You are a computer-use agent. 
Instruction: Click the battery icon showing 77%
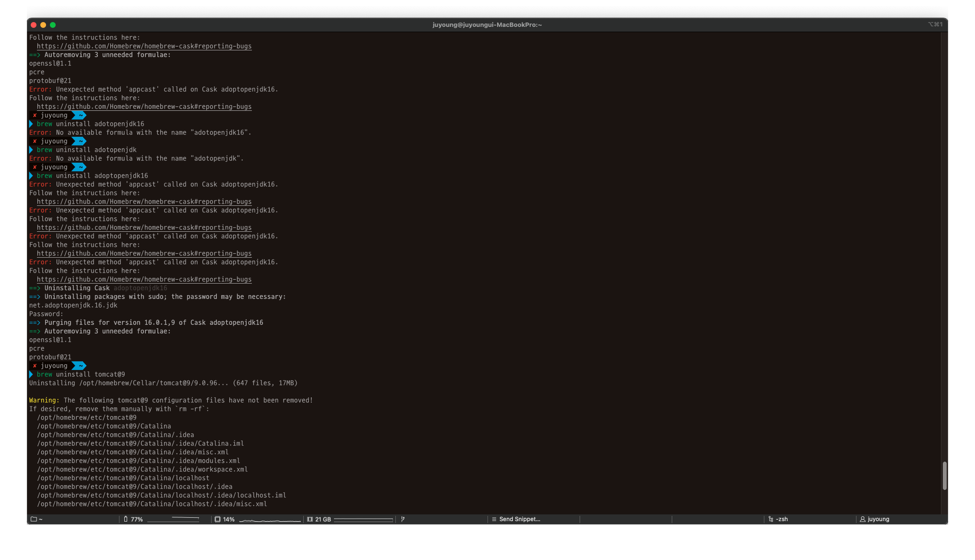click(x=126, y=519)
